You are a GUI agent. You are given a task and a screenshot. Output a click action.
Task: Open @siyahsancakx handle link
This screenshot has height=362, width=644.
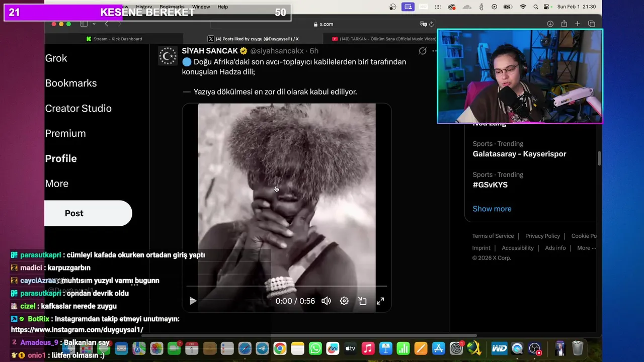tap(277, 51)
